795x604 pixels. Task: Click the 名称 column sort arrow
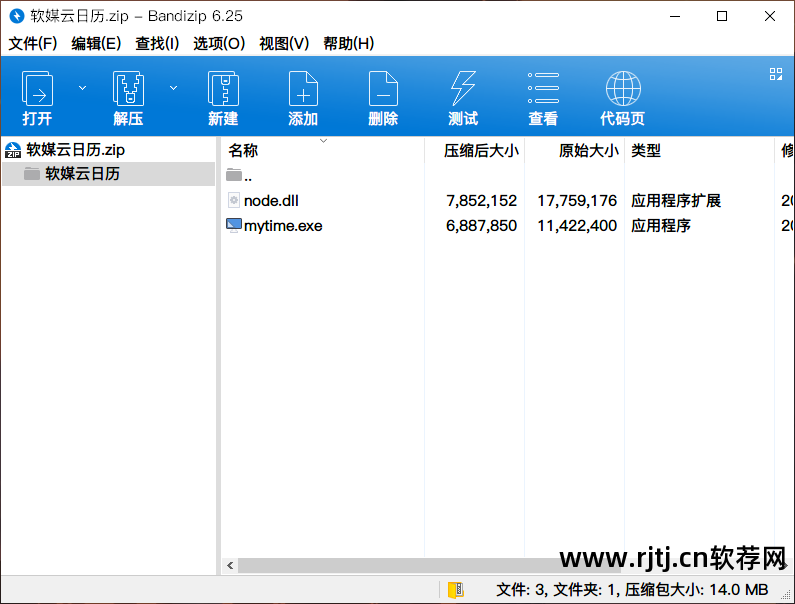[x=323, y=140]
